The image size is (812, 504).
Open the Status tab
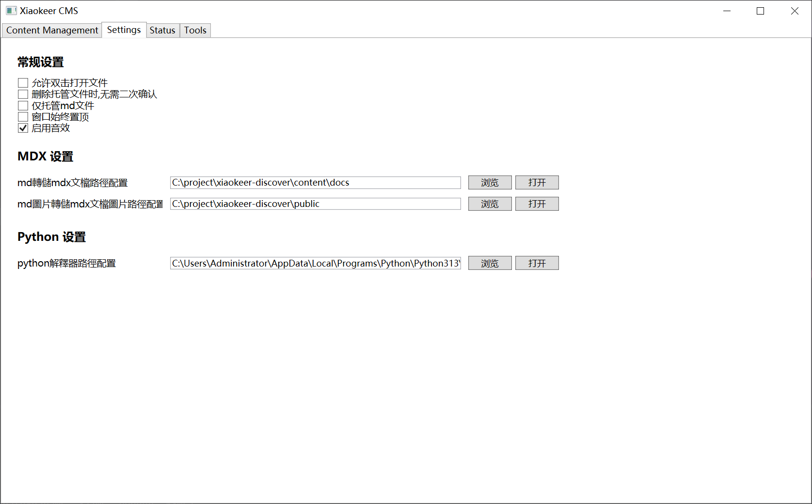[x=162, y=30]
